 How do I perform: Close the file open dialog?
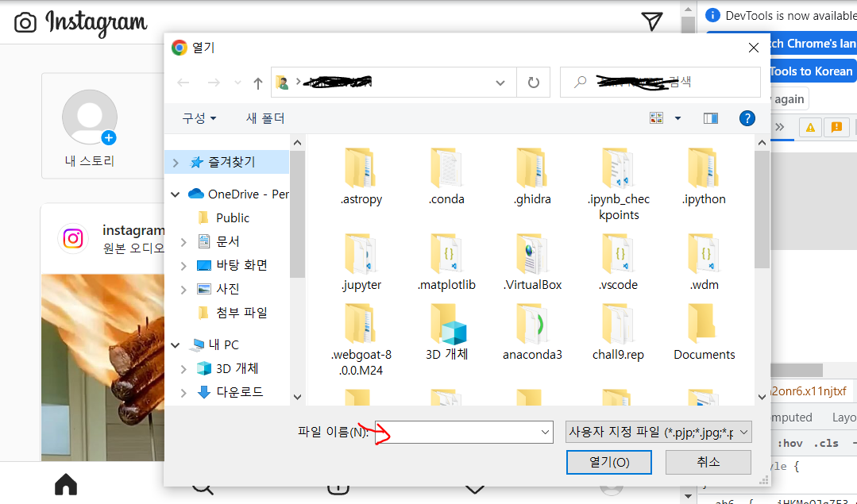tap(754, 48)
